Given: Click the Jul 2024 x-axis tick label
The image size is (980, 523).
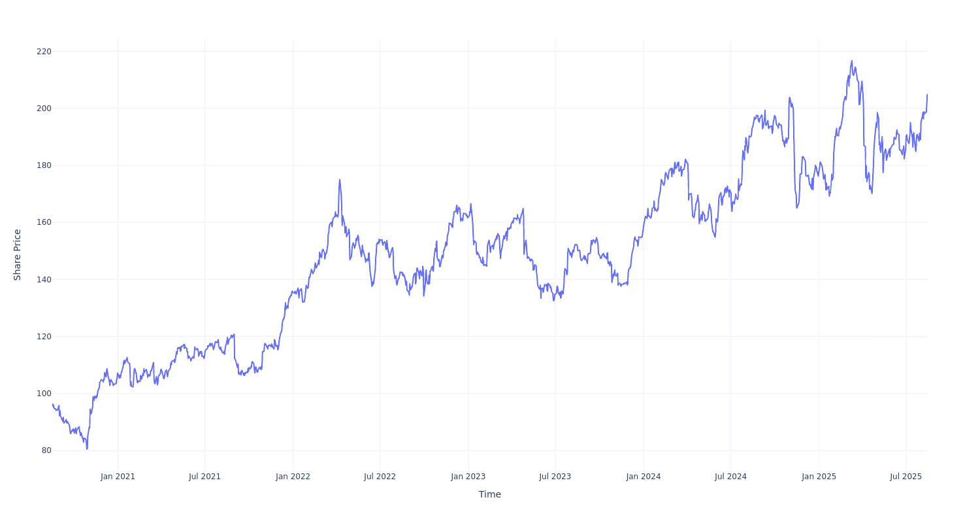Looking at the screenshot, I should click(730, 477).
